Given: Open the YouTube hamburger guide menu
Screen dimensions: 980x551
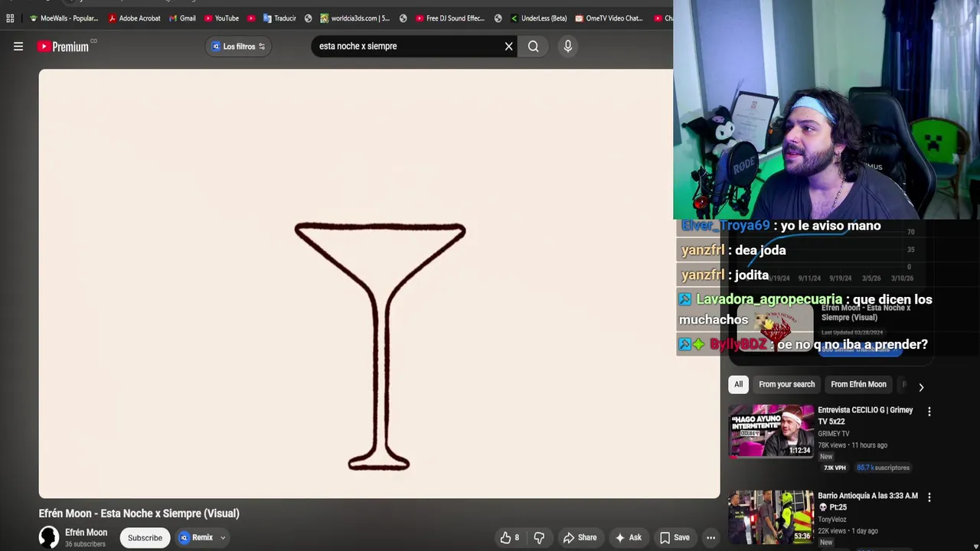Looking at the screenshot, I should 18,47.
